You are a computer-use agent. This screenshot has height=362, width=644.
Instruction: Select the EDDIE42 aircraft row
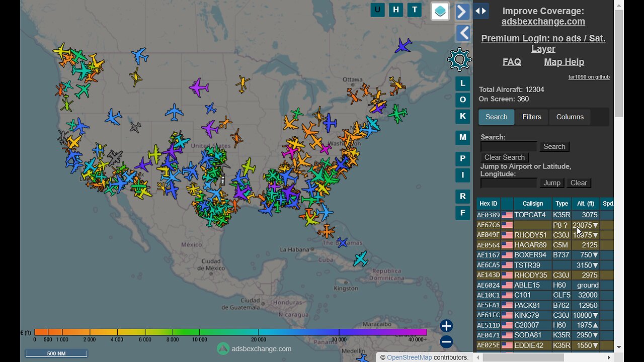(545, 345)
